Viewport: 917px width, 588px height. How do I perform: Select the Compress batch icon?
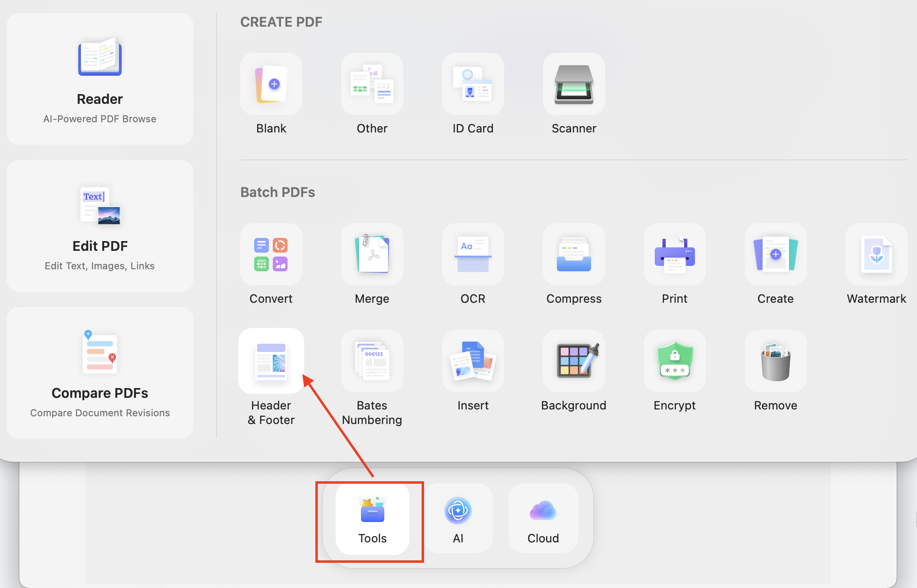pyautogui.click(x=573, y=254)
